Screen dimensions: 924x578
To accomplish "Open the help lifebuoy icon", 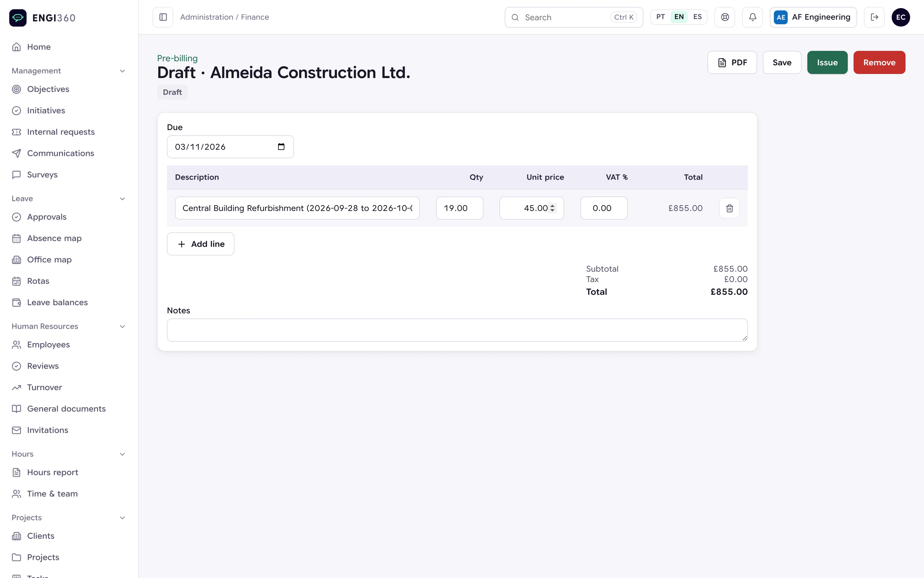I will pos(725,17).
